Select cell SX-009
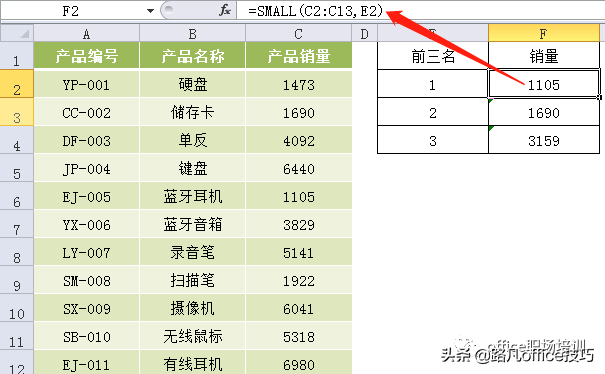This screenshot has width=605, height=374. click(86, 308)
